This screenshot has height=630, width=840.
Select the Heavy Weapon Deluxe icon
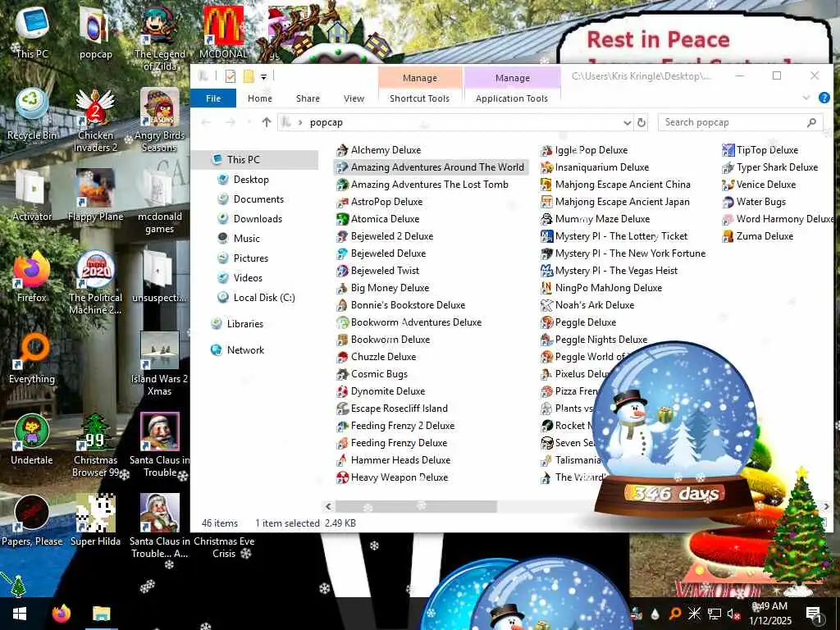[x=342, y=477]
